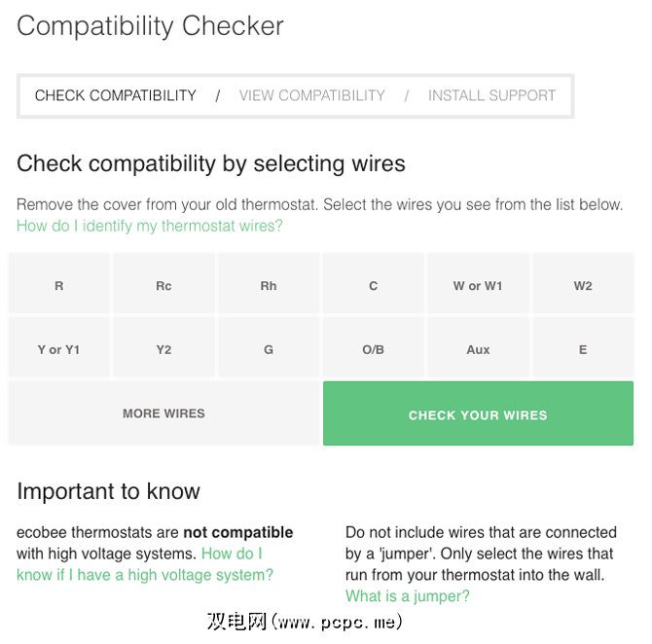Select the C wire tile
This screenshot has width=652, height=644.
[x=373, y=286]
